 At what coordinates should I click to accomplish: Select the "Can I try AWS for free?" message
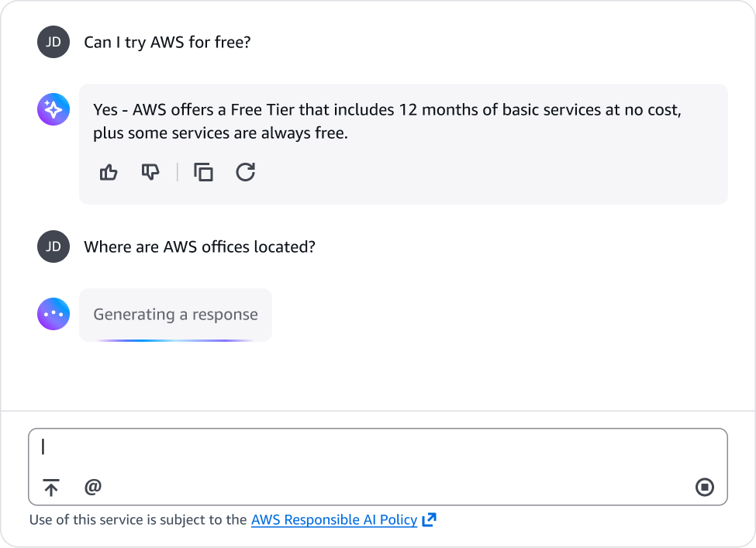point(167,42)
